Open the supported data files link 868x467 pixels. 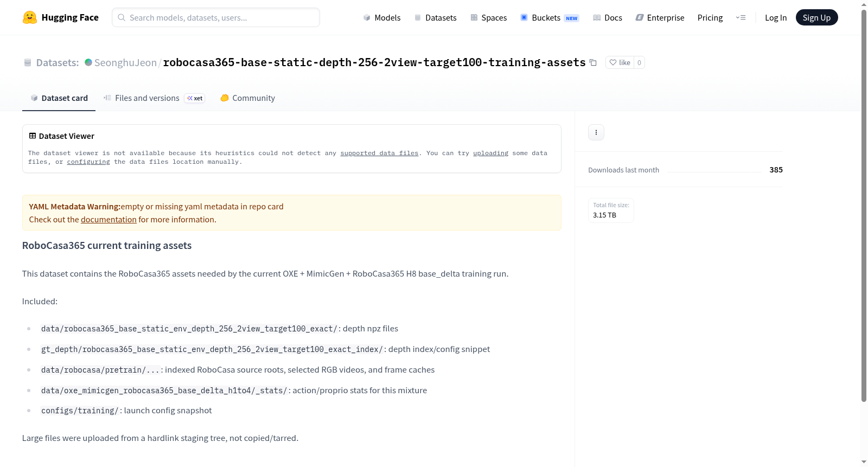pyautogui.click(x=379, y=153)
